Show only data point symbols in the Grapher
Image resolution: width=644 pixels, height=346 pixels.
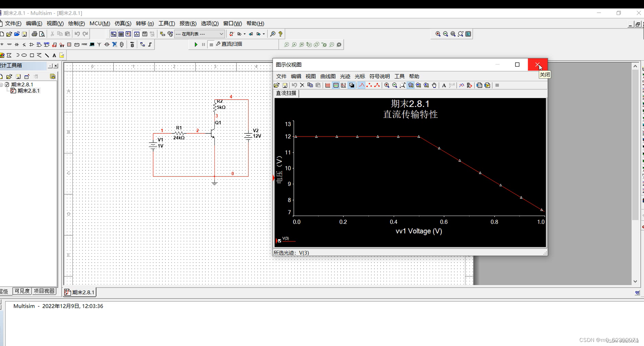click(369, 85)
